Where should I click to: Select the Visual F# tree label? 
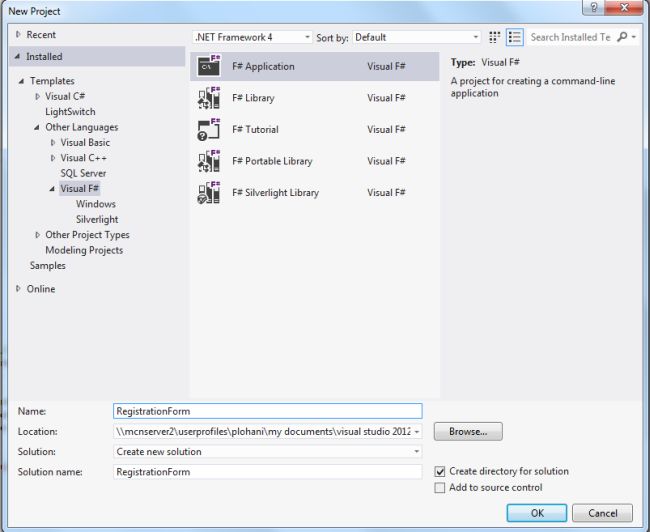coord(80,189)
